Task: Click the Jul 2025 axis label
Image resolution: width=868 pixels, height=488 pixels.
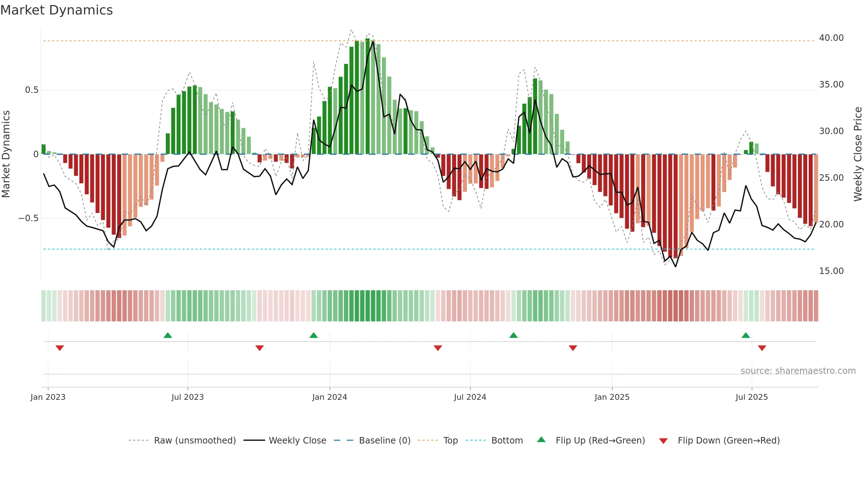Action: click(752, 397)
